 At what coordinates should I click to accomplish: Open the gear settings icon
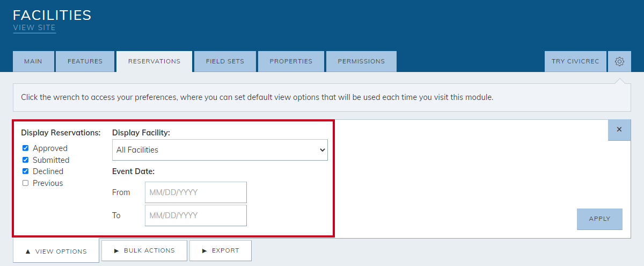pyautogui.click(x=619, y=62)
